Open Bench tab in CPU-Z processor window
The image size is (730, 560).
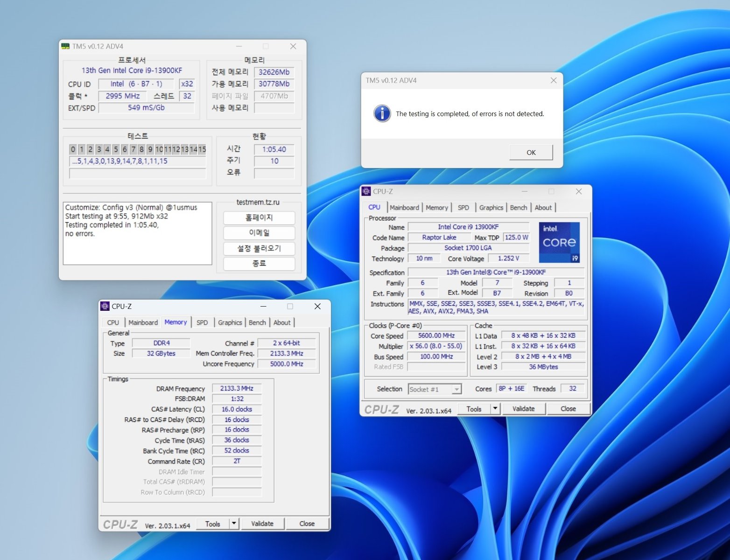tap(519, 208)
